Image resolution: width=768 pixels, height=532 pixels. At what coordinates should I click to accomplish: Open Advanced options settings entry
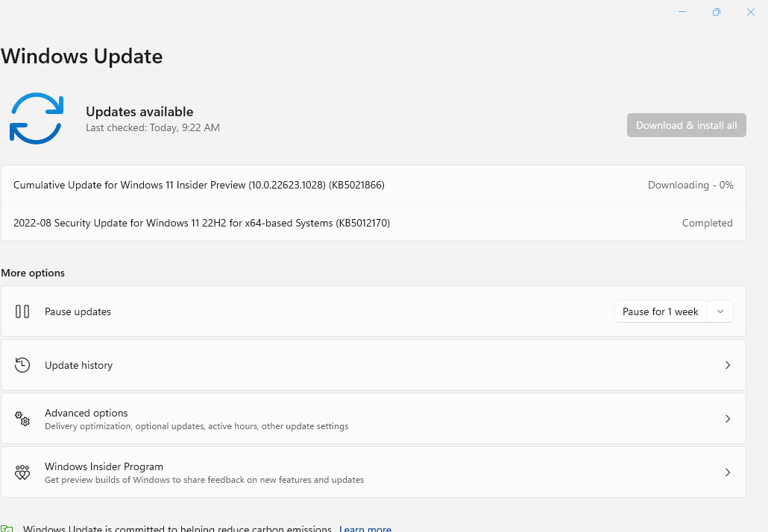[x=374, y=419]
